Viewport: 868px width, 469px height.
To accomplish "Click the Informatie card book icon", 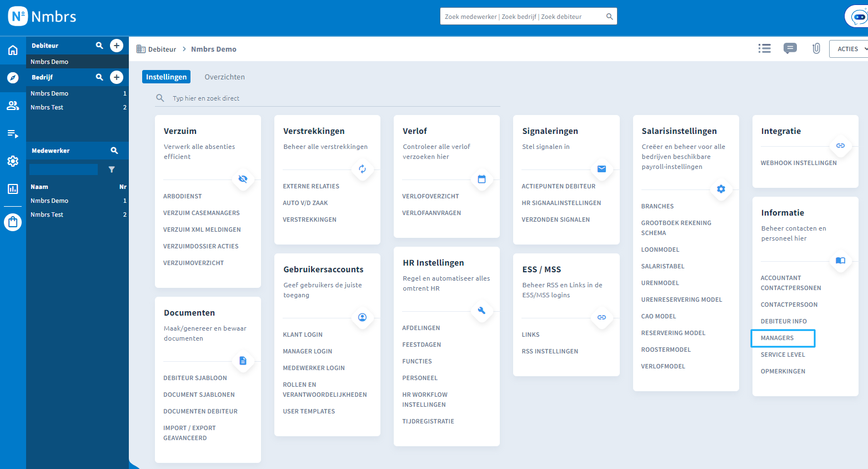I will (x=840, y=261).
